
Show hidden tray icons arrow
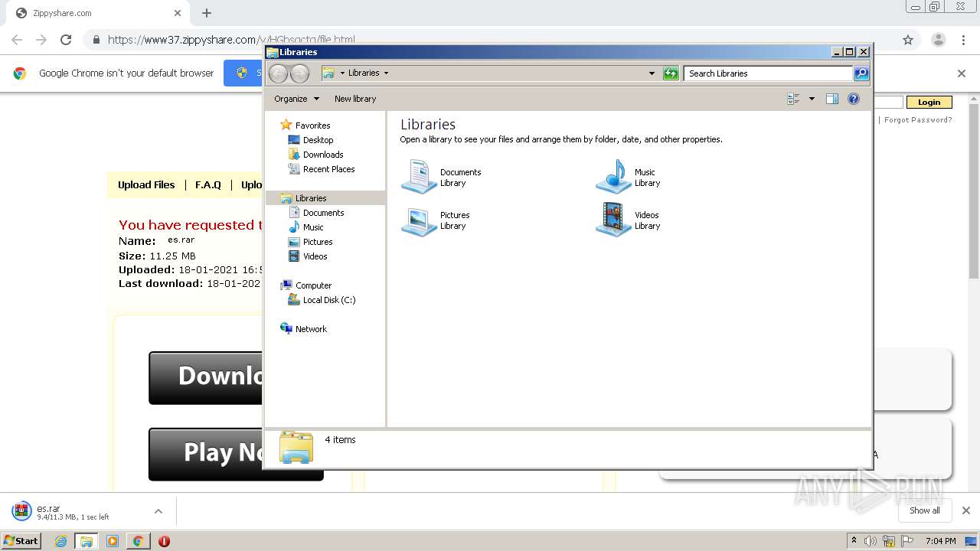854,540
